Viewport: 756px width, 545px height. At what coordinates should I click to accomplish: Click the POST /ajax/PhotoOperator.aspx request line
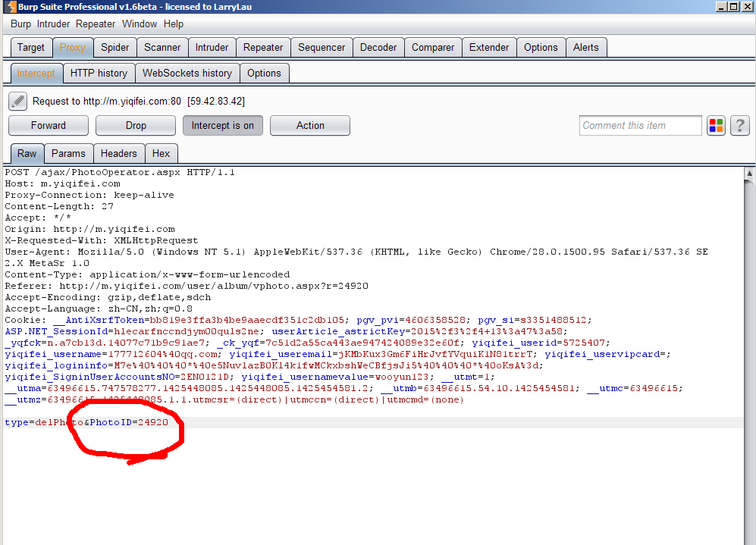pos(120,172)
